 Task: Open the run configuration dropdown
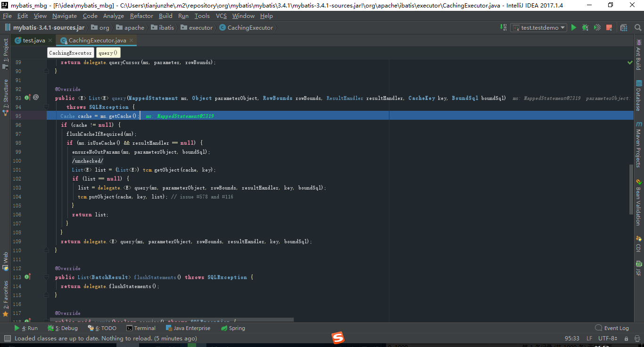point(538,27)
